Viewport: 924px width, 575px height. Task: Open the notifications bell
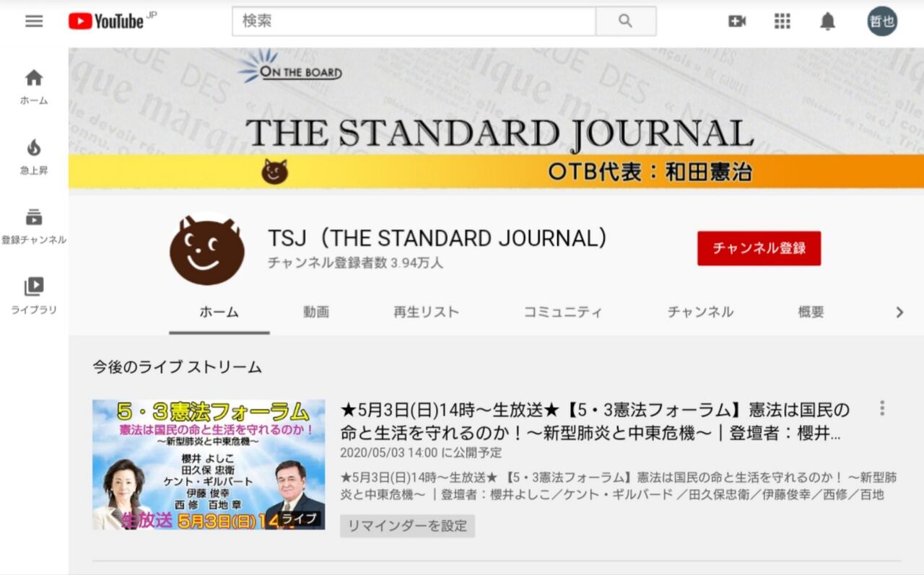click(x=827, y=22)
